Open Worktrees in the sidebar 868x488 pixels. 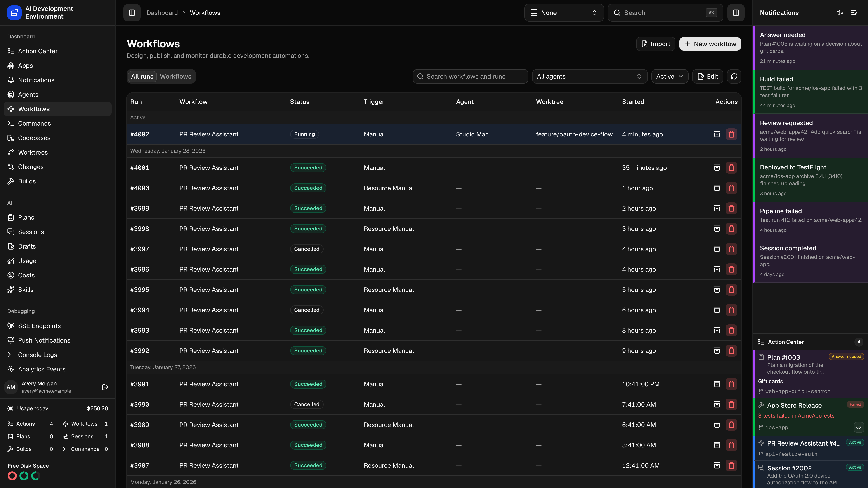tap(58, 152)
